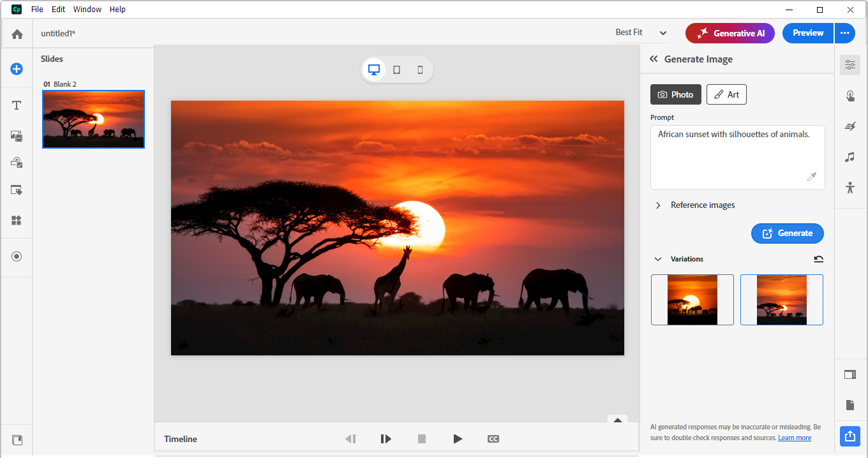Click the Learn more link
The height and width of the screenshot is (458, 868).
coord(794,437)
